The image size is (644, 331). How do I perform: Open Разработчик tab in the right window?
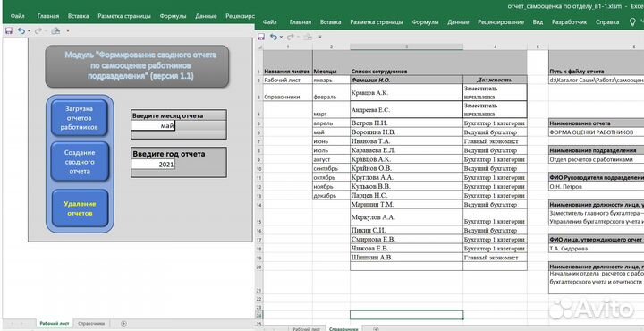(569, 22)
